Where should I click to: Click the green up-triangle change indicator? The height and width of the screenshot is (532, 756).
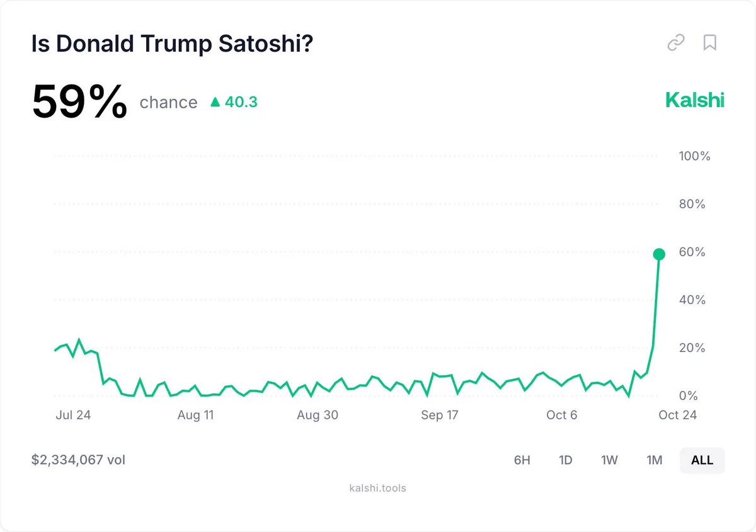pyautogui.click(x=215, y=102)
